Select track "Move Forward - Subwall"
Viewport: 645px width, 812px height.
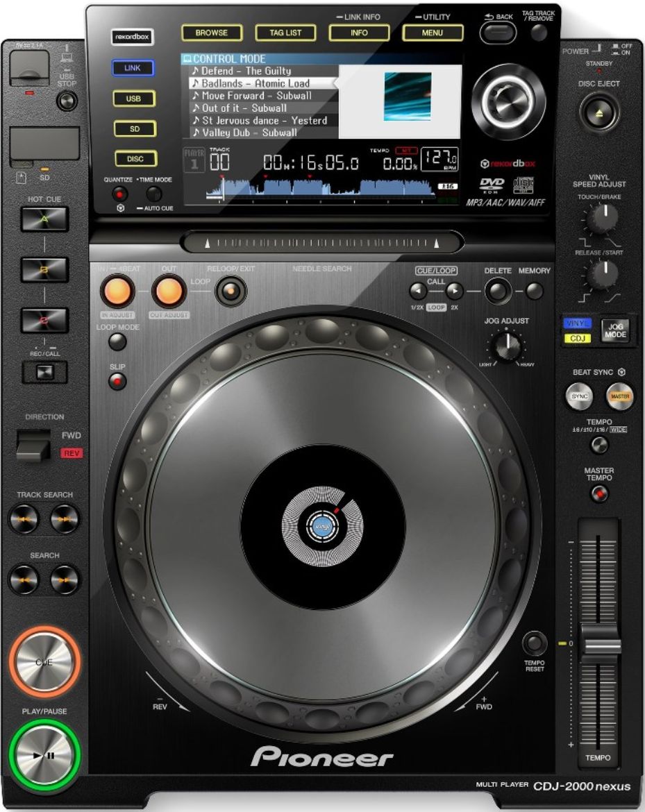(263, 95)
